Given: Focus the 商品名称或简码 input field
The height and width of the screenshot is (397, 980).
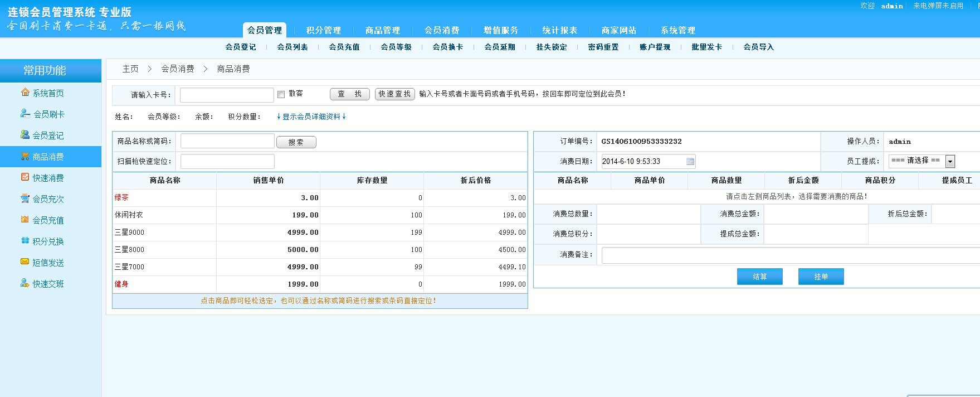Looking at the screenshot, I should (x=227, y=141).
